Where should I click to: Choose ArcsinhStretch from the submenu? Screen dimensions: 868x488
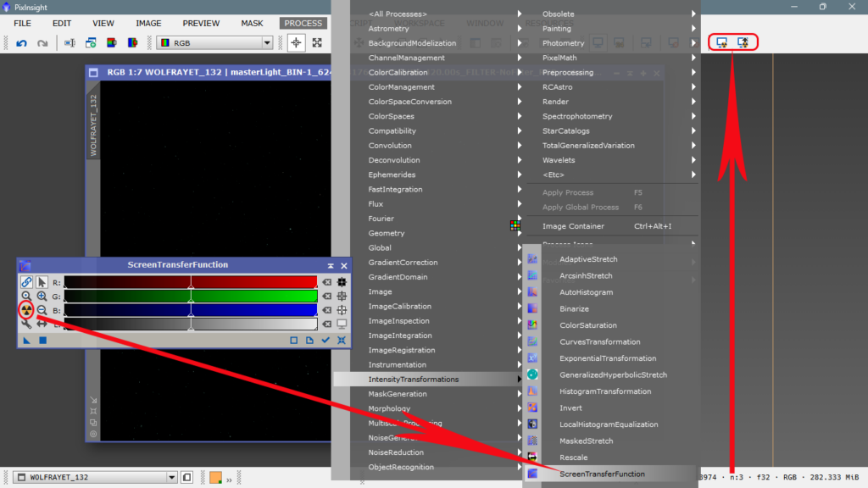point(610,275)
